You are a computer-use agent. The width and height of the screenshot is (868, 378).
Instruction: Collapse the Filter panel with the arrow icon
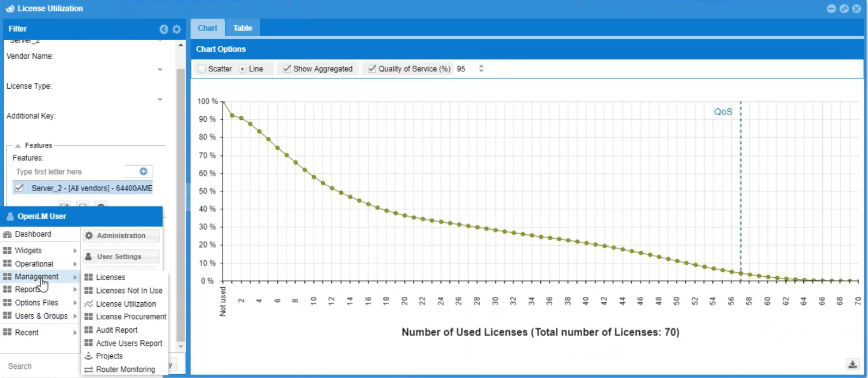(x=163, y=29)
